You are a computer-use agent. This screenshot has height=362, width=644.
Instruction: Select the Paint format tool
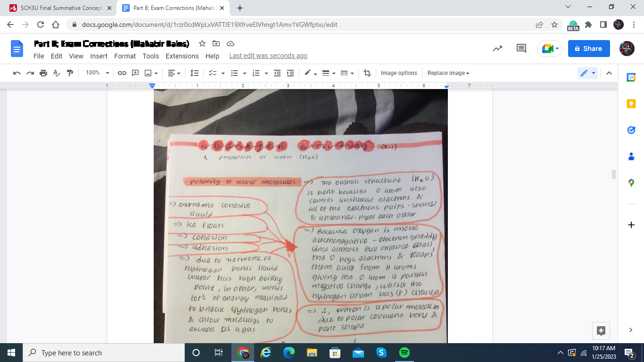[70, 73]
